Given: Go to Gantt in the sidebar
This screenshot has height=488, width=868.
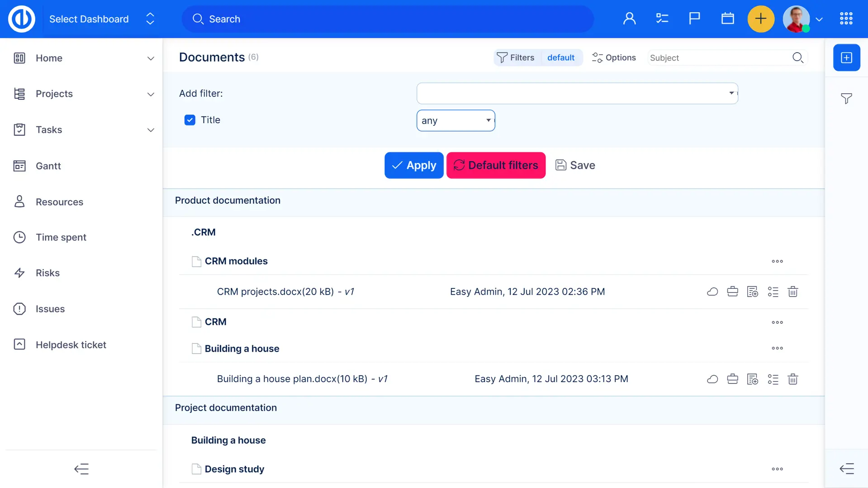Looking at the screenshot, I should point(48,166).
